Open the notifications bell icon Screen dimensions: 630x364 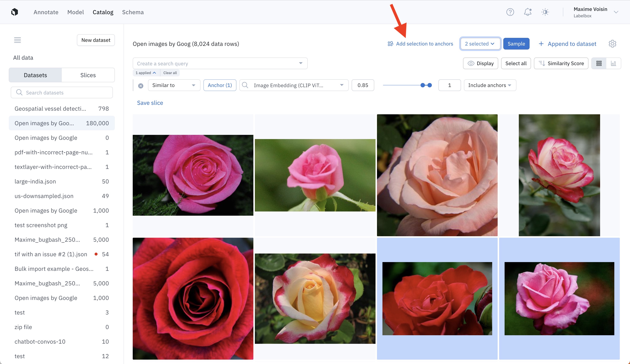tap(528, 12)
